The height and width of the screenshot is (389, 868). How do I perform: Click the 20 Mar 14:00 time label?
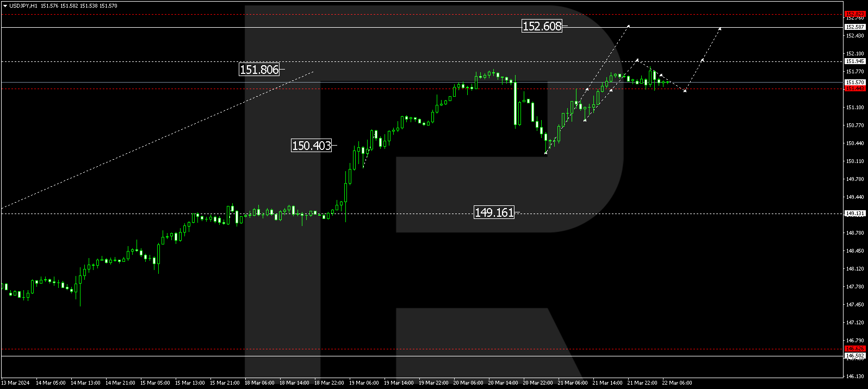coord(503,383)
